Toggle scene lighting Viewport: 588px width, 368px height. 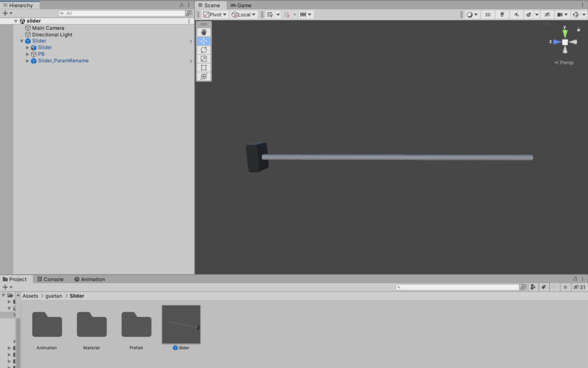pyautogui.click(x=502, y=14)
